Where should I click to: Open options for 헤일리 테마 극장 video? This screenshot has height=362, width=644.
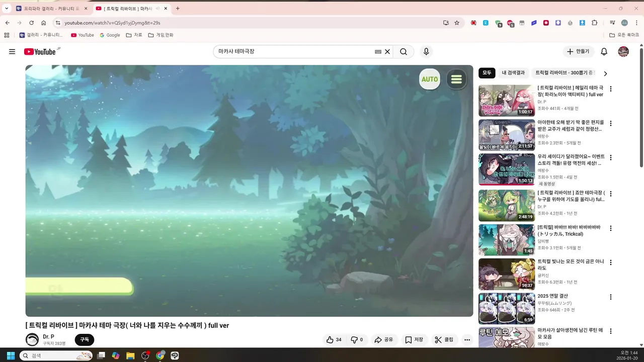[611, 89]
